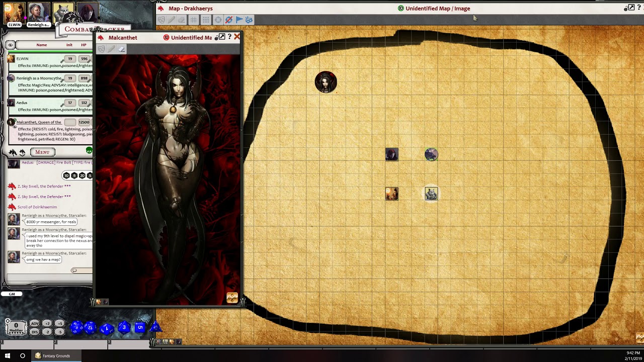Viewport: 644px width, 362px height.
Task: Open Malcanthet, Queen of the link in tracker
Action: [x=39, y=122]
